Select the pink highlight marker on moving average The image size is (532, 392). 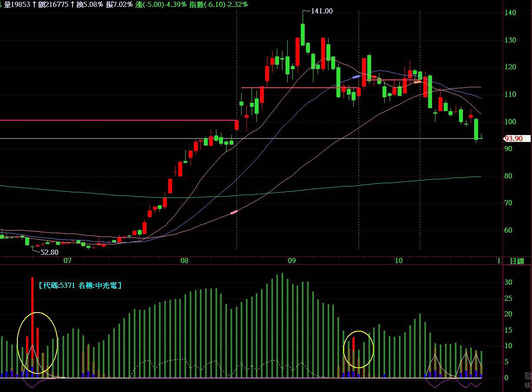234,212
